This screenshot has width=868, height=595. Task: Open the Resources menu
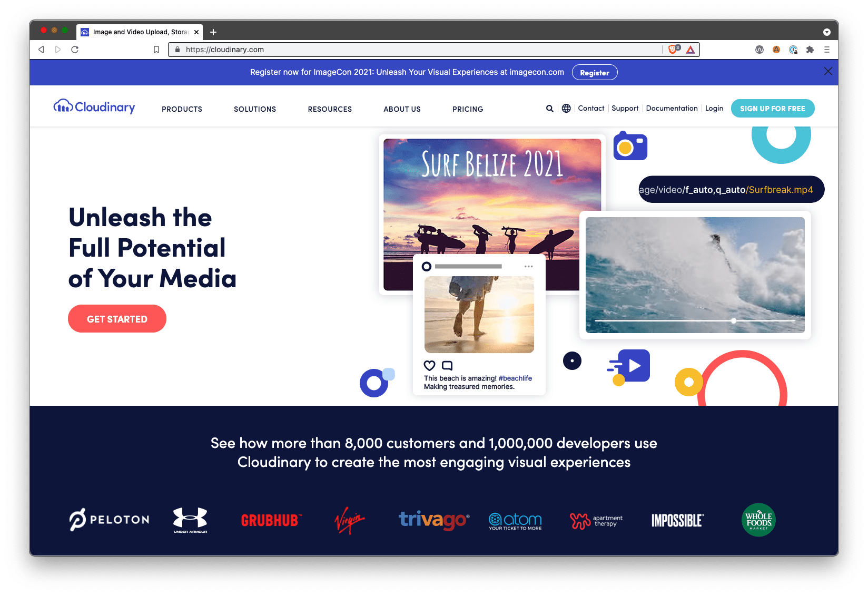pos(330,109)
